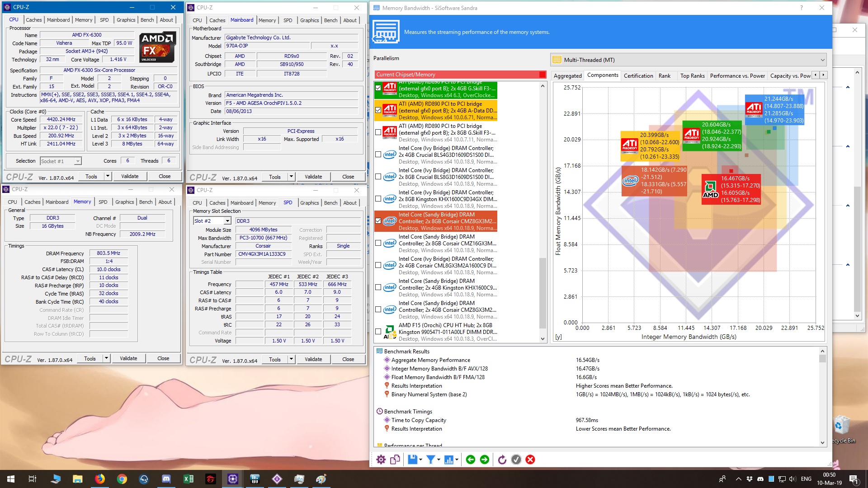The width and height of the screenshot is (868, 488).
Task: Open Sandra options gear icon
Action: 381,460
